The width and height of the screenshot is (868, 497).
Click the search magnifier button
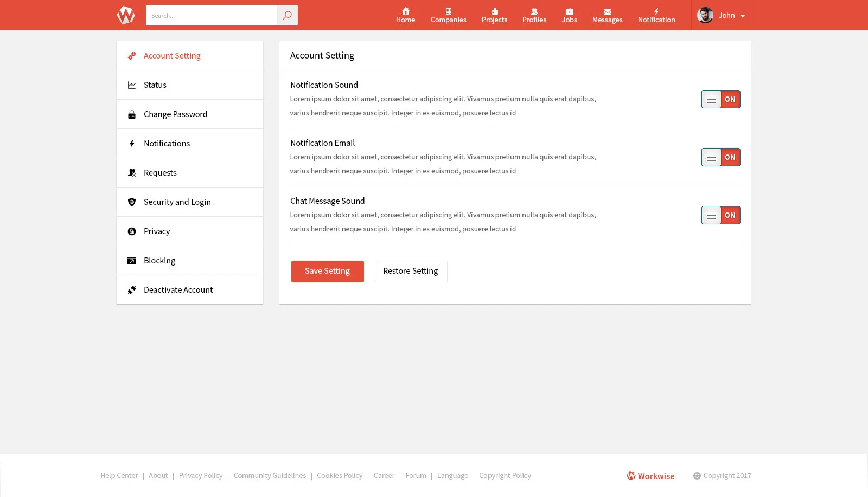[x=288, y=15]
